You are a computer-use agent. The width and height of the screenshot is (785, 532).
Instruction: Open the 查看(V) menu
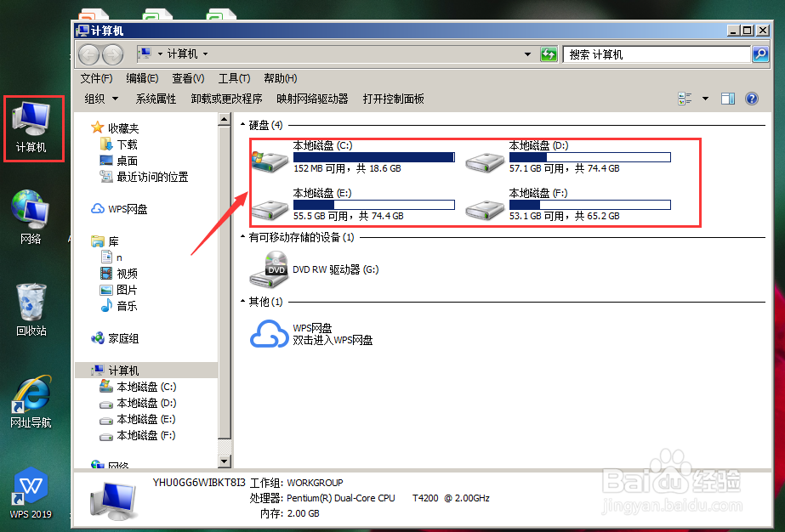point(187,77)
